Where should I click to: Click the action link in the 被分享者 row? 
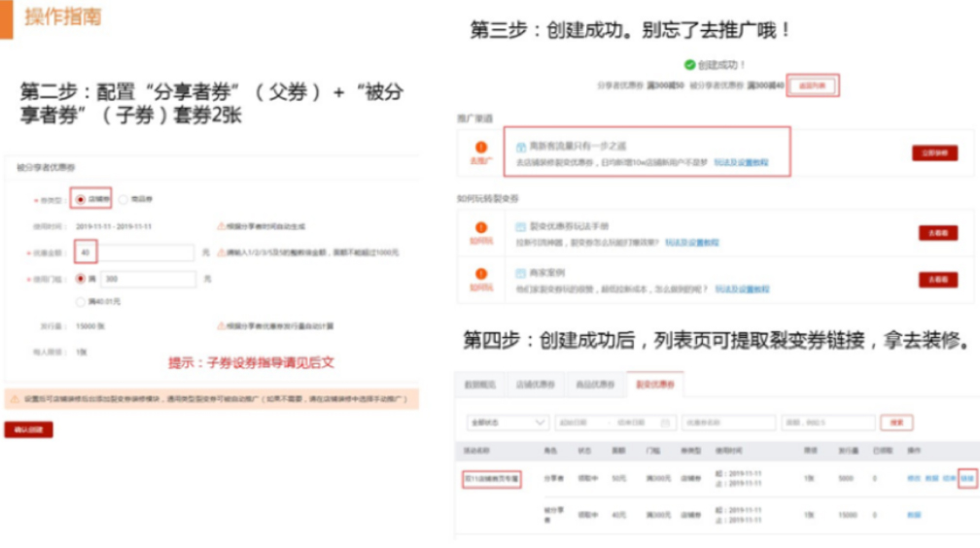pos(914,515)
